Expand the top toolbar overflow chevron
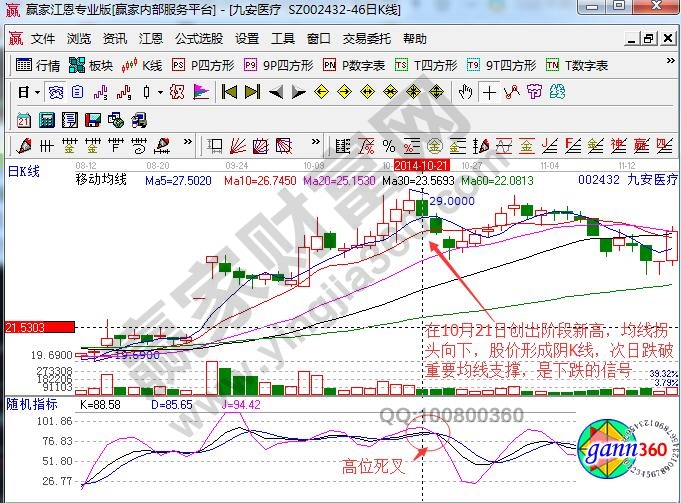 (670, 61)
